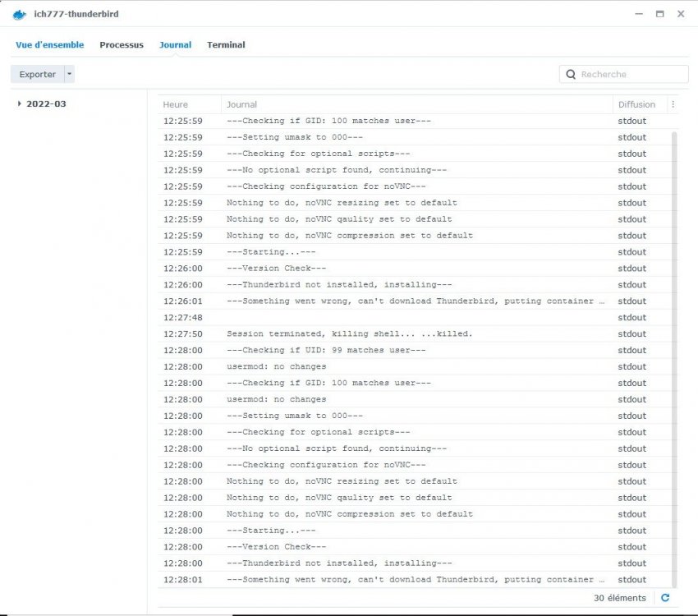This screenshot has height=616, width=698.
Task: Open the Terminal tab
Action: pyautogui.click(x=226, y=44)
